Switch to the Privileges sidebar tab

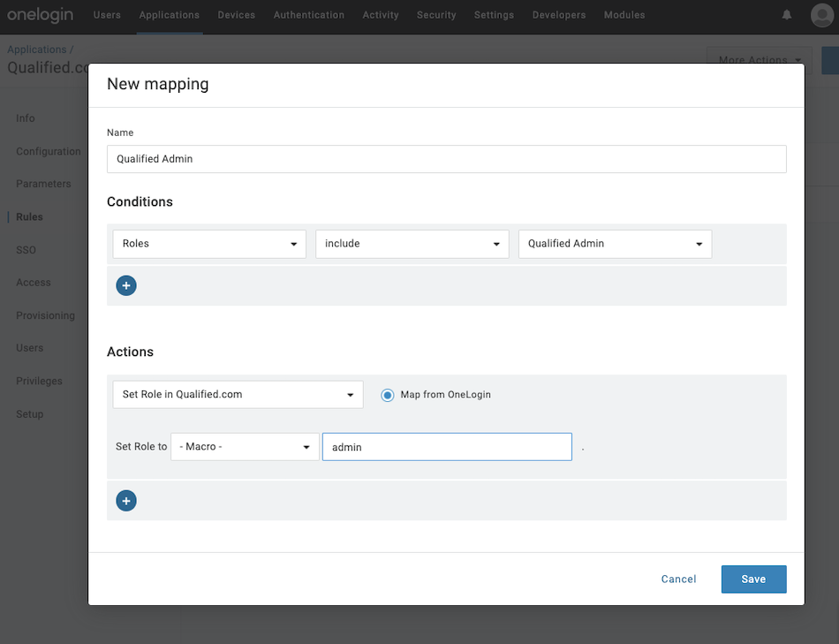[39, 381]
